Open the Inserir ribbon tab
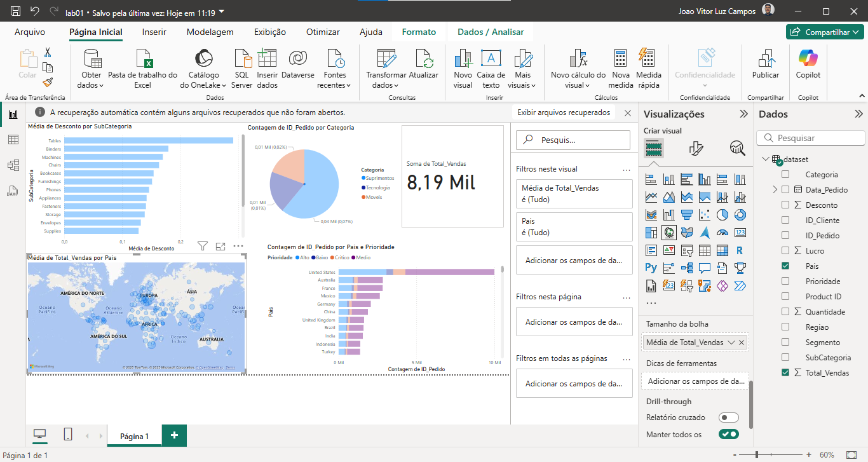This screenshot has height=462, width=868. (x=154, y=32)
